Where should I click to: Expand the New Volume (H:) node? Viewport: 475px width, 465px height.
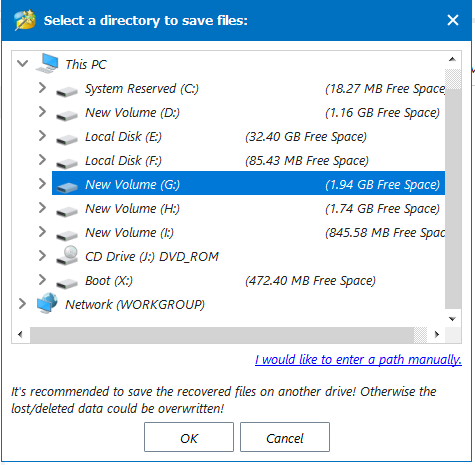coord(42,208)
